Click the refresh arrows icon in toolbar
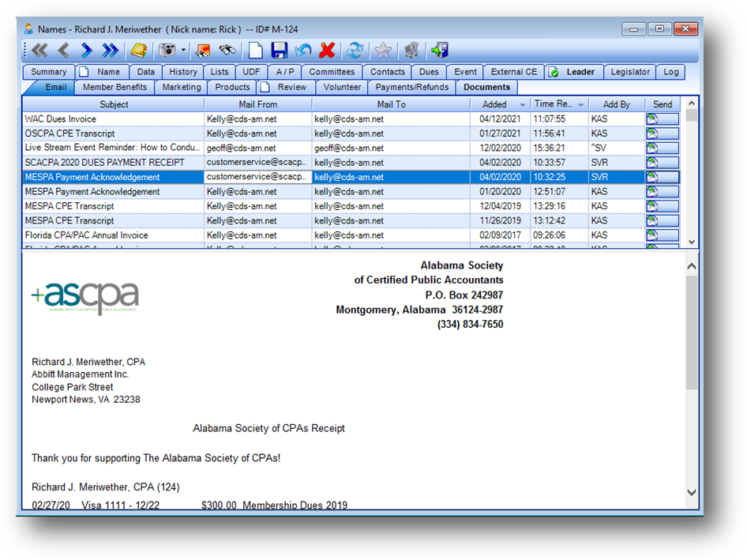Screen dimensions: 747x560 coord(355,51)
